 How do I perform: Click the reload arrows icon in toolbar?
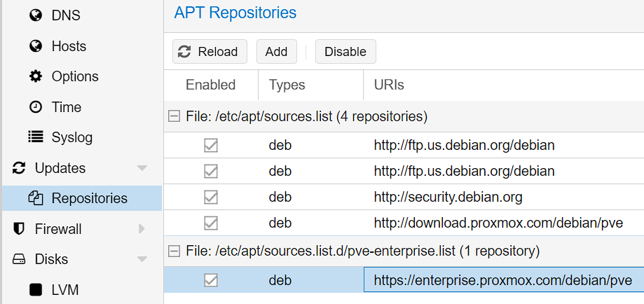tap(184, 52)
